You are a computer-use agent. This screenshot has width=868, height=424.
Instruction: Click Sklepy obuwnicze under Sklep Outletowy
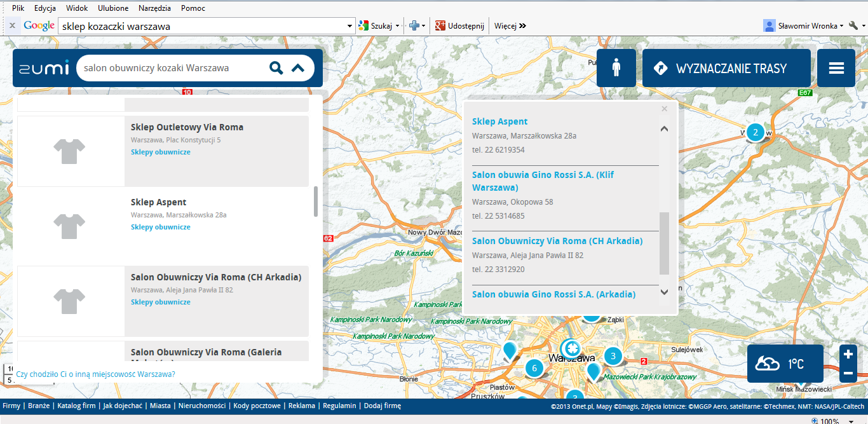161,152
